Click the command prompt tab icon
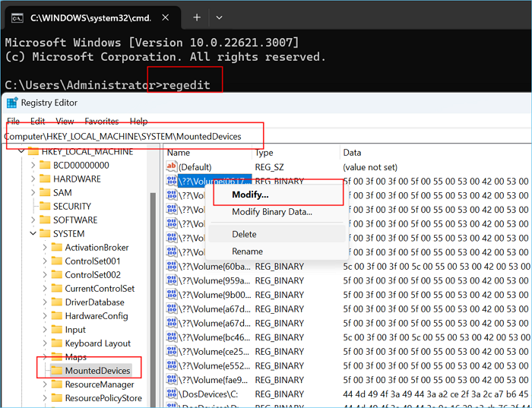 point(16,17)
